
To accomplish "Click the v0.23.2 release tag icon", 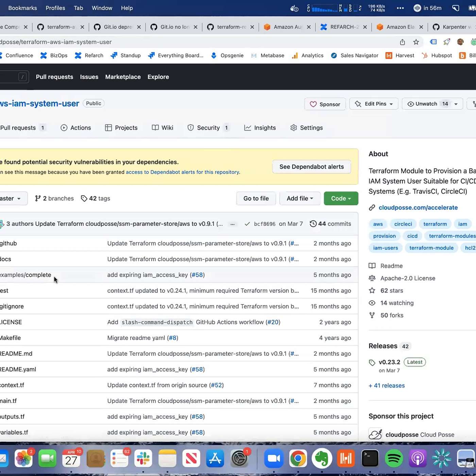I will click(372, 362).
